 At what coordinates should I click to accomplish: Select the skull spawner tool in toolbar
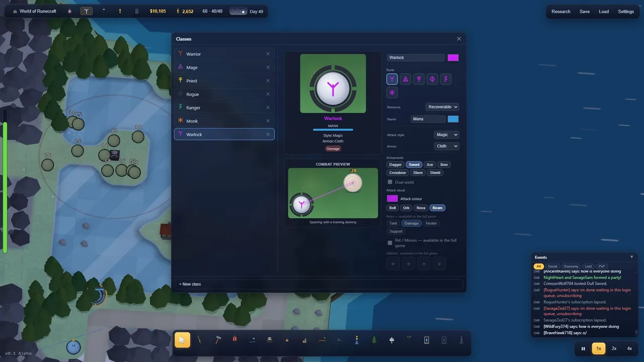(270, 340)
